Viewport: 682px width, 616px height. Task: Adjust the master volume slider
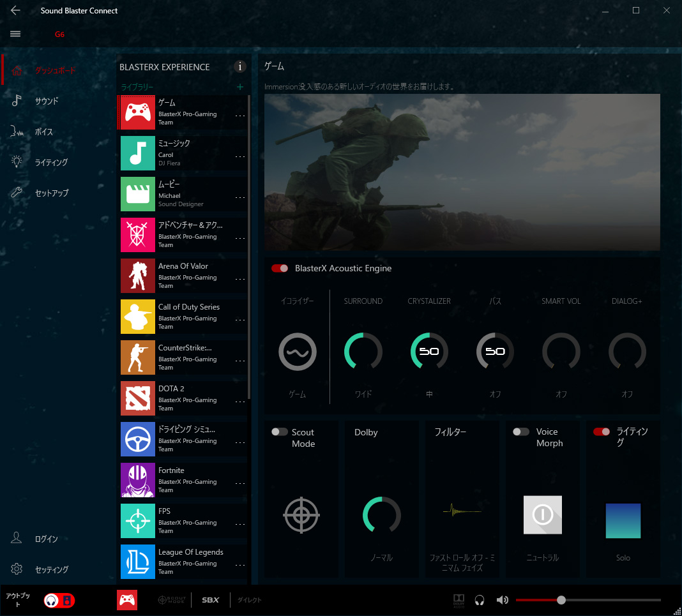coord(561,600)
